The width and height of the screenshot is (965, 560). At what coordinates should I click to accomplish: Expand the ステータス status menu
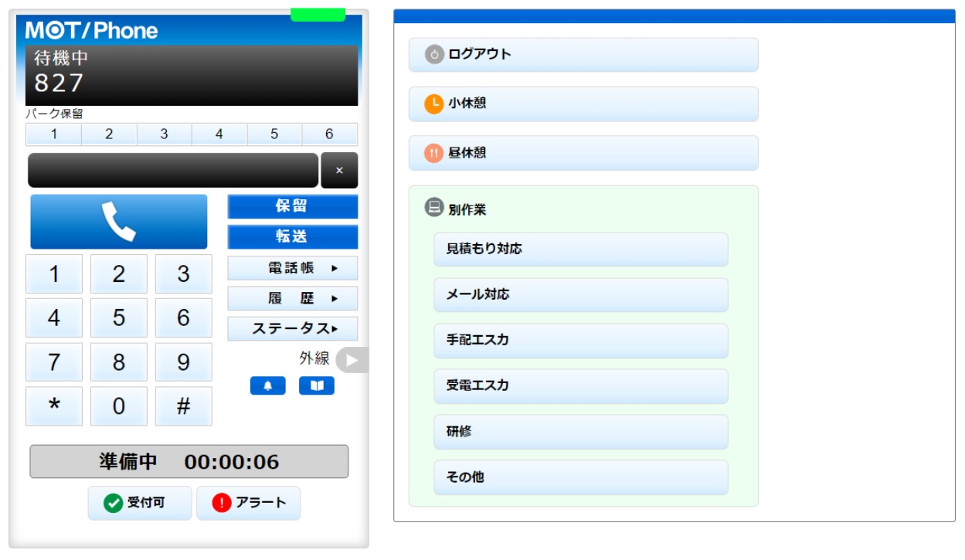pyautogui.click(x=292, y=328)
